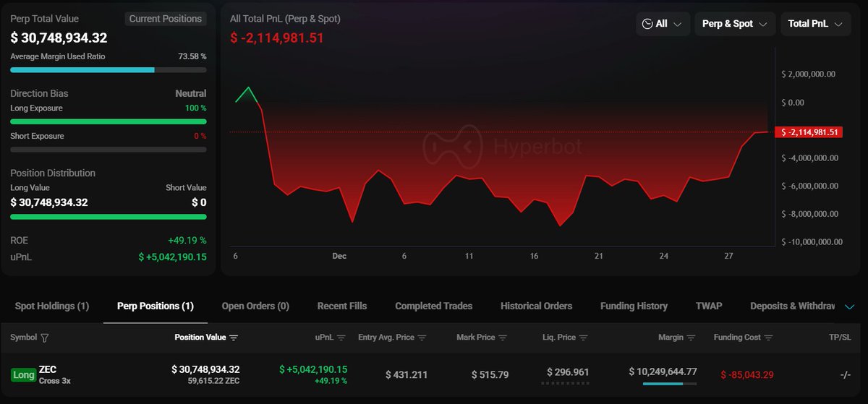Open the Perp & Spot dropdown
Viewport: 868px width, 404px height.
734,24
